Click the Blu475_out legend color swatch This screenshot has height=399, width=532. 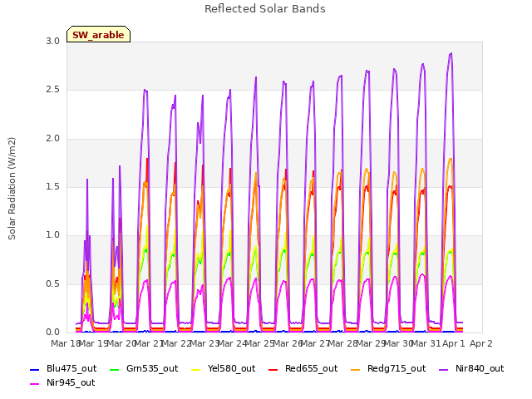(35, 369)
